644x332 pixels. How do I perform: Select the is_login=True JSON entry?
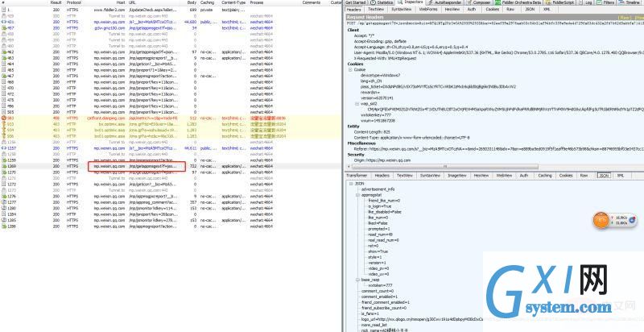point(379,206)
